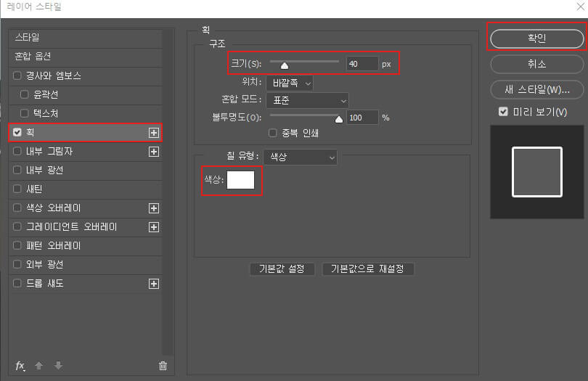Click the 크기 input field showing 40

[362, 64]
